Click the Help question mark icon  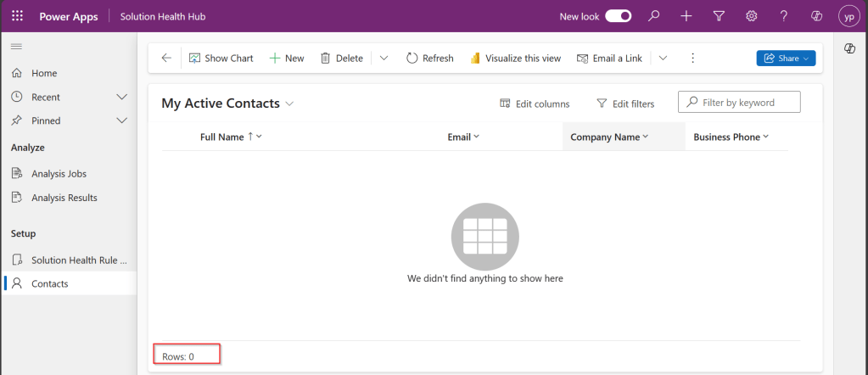(783, 16)
